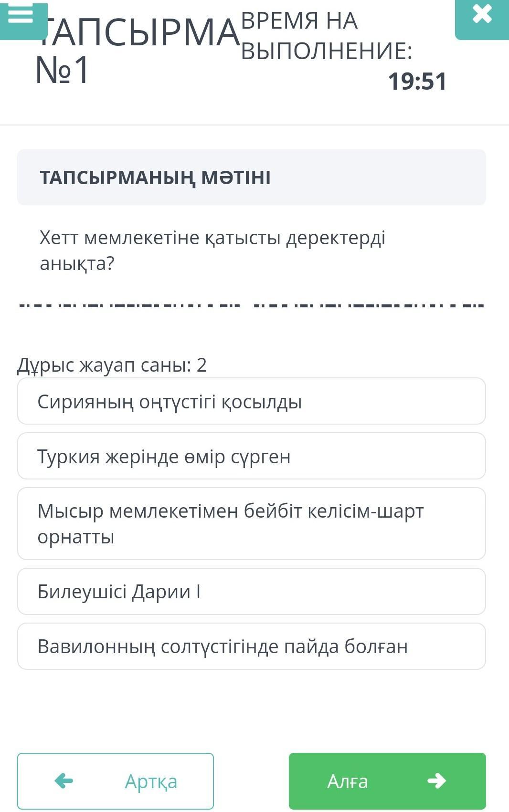Screen dimensions: 509x812
Task: Click the 'ТАПСЫРМАНЫҢ МӘТІНІ' header bar
Action: point(251,177)
